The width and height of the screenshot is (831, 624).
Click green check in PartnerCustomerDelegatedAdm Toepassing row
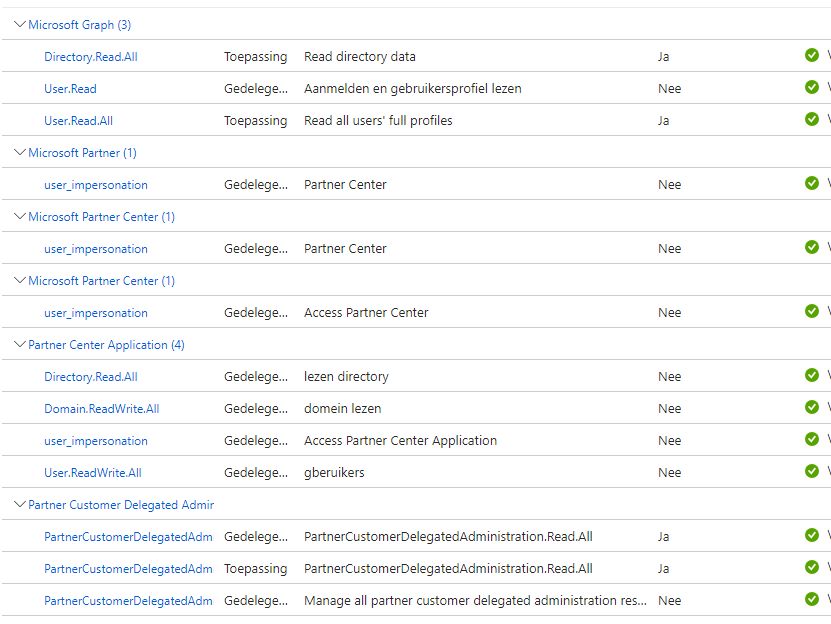(811, 567)
